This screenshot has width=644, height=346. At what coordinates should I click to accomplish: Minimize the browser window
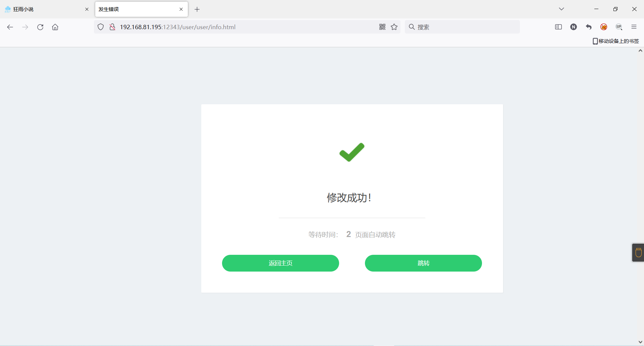tap(596, 9)
